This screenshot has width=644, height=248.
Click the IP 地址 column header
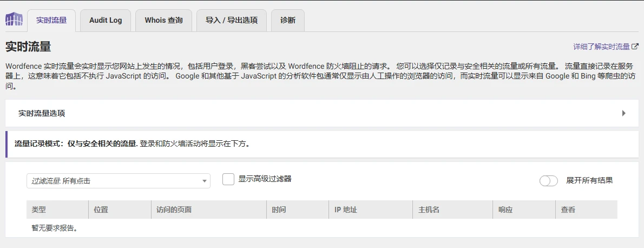pyautogui.click(x=371, y=210)
